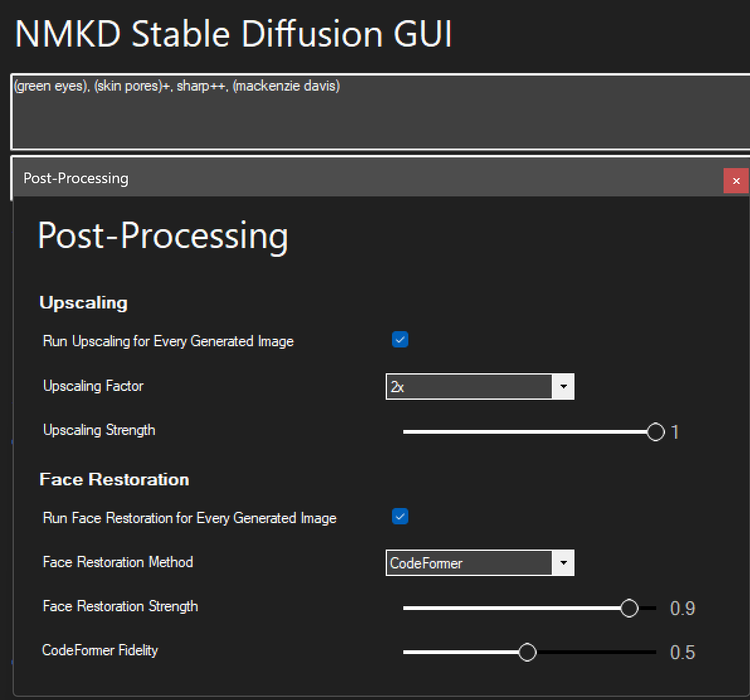Click the NMKD Stable Diffusion GUI title
The image size is (750, 700).
point(233,33)
